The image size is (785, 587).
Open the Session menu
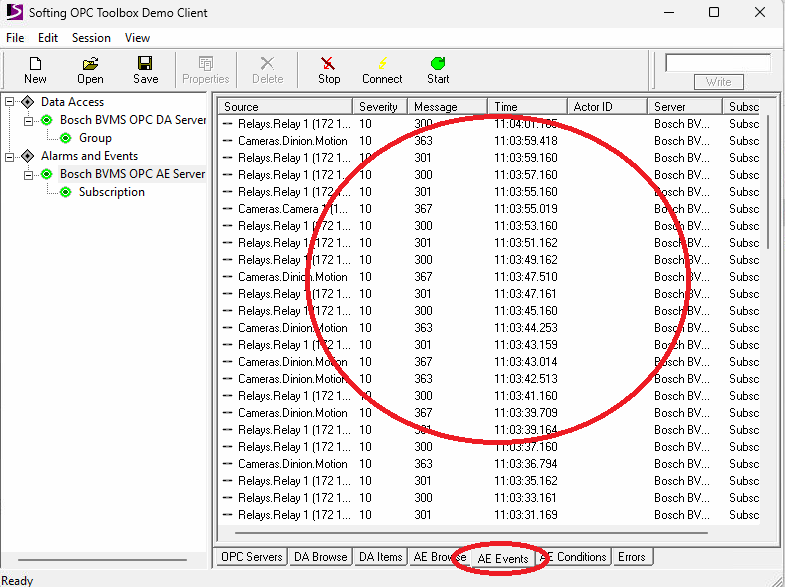pyautogui.click(x=91, y=38)
